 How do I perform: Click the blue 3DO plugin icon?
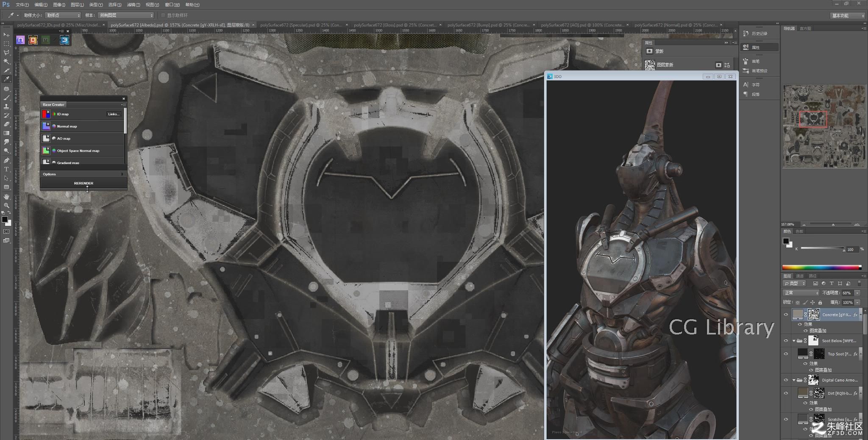64,40
